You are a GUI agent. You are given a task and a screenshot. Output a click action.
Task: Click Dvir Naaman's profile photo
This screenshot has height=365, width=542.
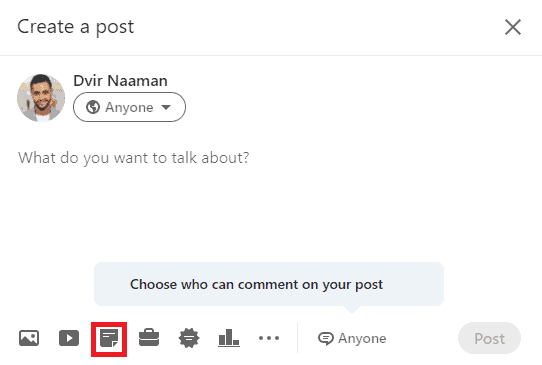[41, 98]
